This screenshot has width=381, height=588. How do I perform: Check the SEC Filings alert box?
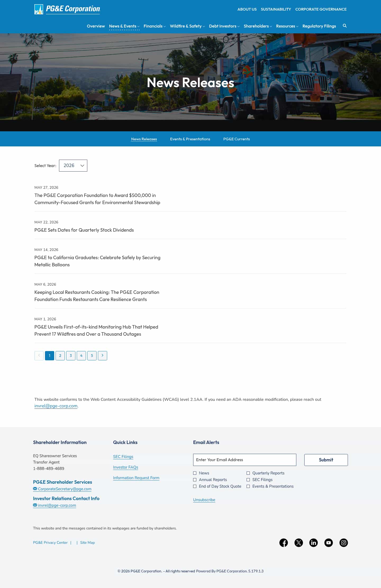[248, 480]
